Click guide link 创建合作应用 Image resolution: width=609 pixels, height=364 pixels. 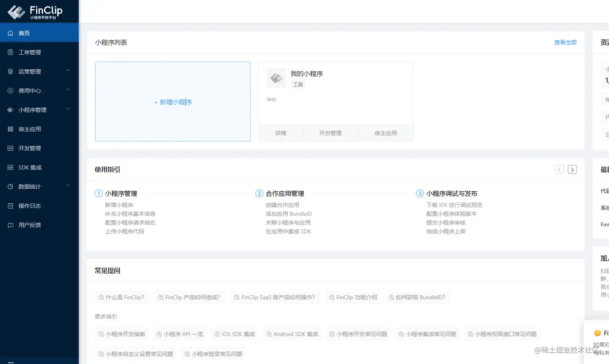point(282,205)
